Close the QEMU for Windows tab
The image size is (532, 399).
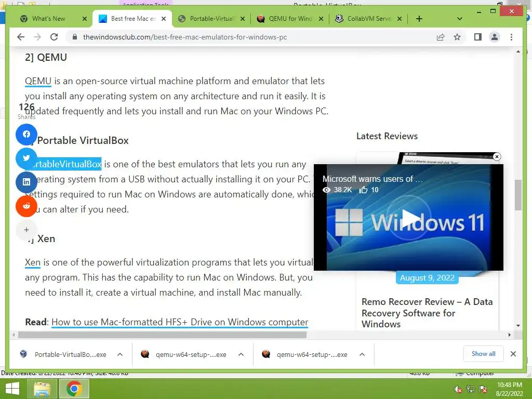[321, 19]
